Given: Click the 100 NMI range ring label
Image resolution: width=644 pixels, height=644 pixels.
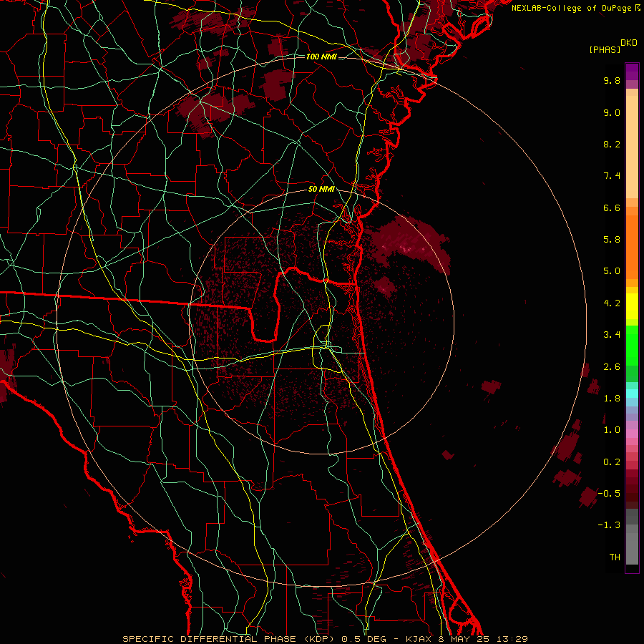Looking at the screenshot, I should [321, 57].
